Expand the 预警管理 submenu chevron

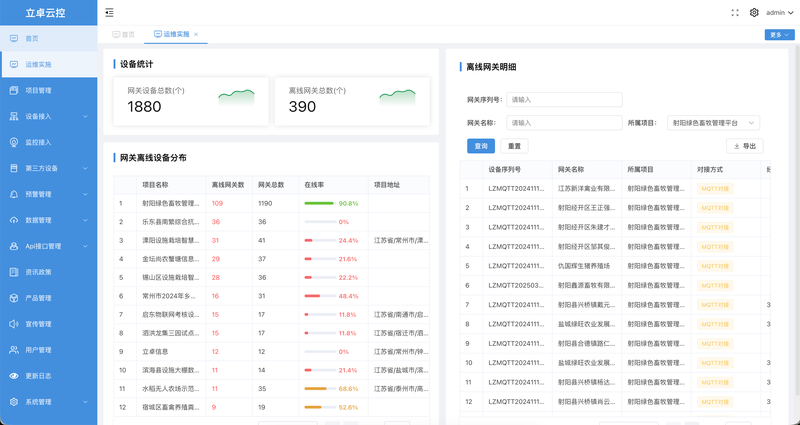85,194
